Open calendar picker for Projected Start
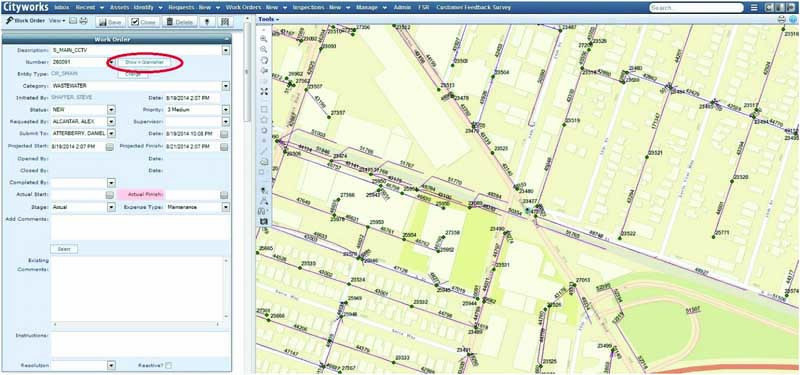The width and height of the screenshot is (800, 375). (110, 147)
